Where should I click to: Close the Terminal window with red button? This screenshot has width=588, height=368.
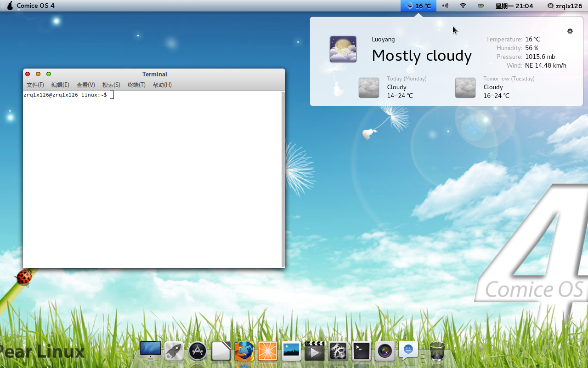(28, 74)
